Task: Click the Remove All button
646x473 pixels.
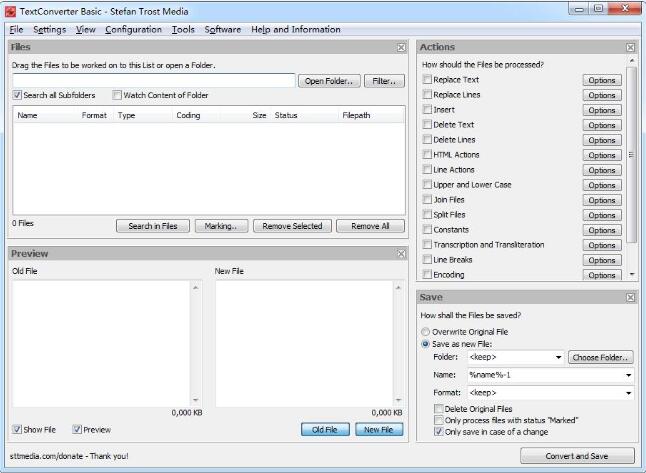Action: pos(370,226)
